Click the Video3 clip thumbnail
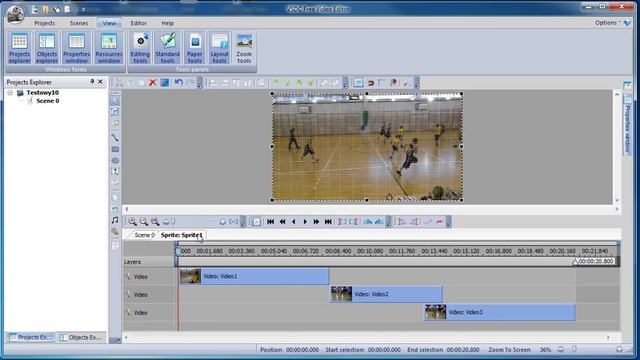640x360 pixels. point(435,312)
